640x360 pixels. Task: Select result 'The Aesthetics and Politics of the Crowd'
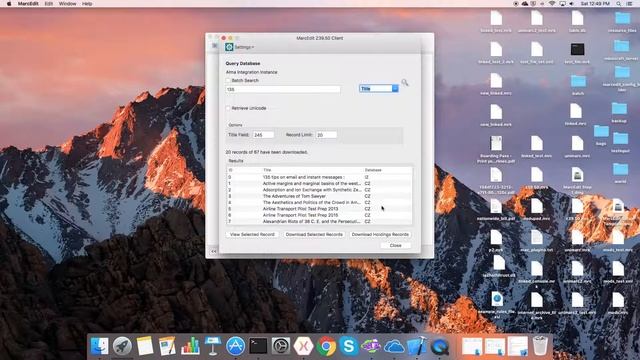[319, 202]
